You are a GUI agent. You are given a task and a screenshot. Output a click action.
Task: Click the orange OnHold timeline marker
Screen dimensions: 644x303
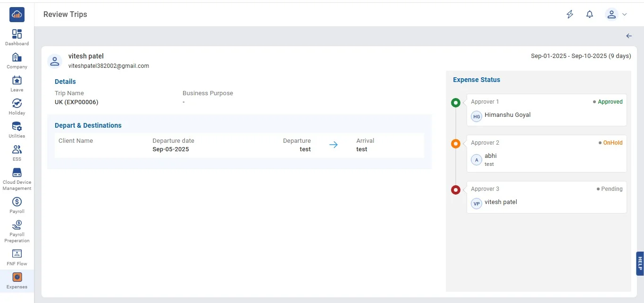point(456,144)
